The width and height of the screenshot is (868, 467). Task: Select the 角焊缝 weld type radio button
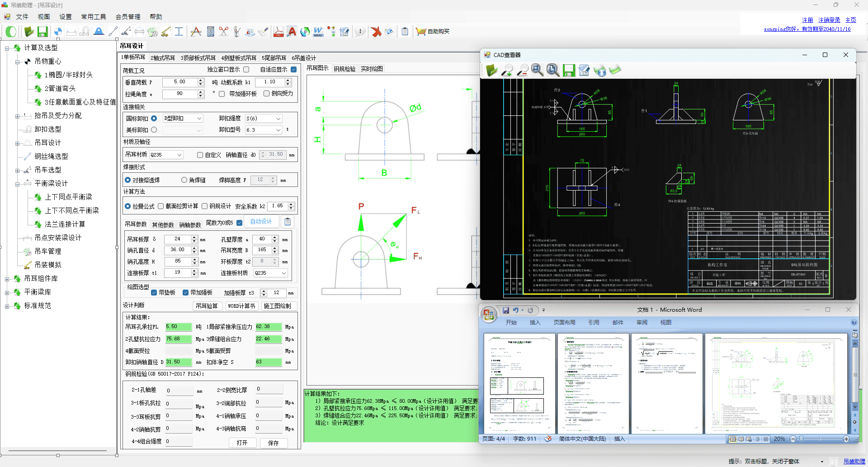[184, 180]
